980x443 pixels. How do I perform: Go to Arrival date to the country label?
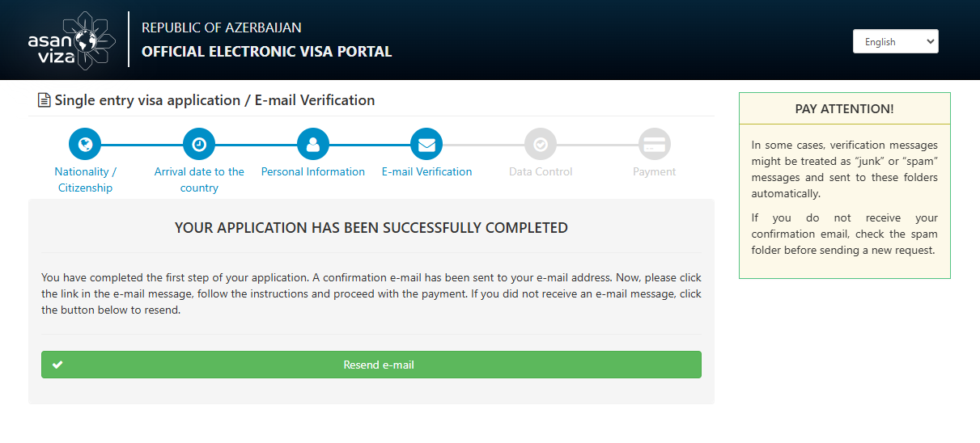coord(199,179)
